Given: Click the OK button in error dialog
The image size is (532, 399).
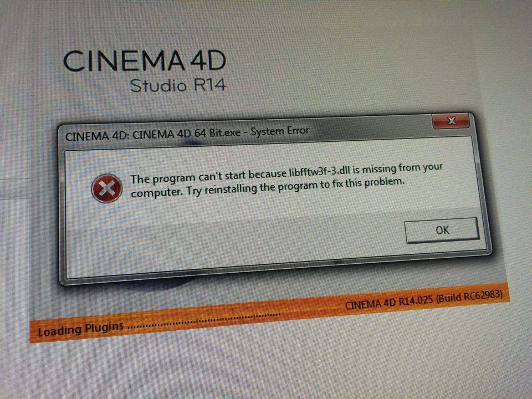Looking at the screenshot, I should pos(442,231).
